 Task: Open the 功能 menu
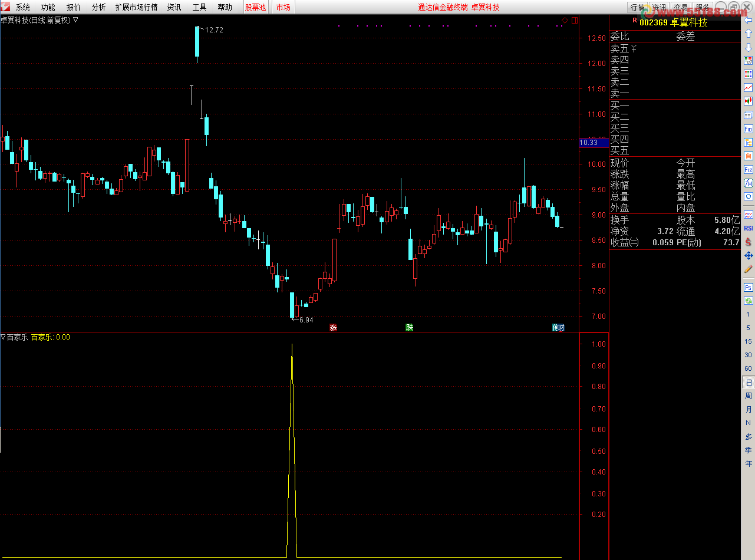click(48, 7)
